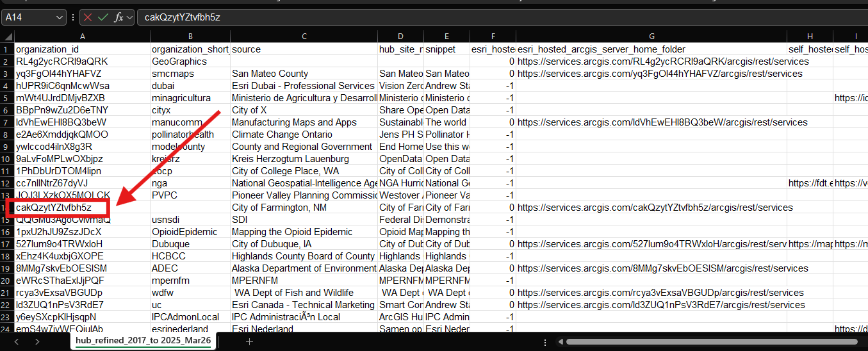The image size is (868, 351).
Task: Open the Name Box dropdown arrow
Action: coord(60,17)
